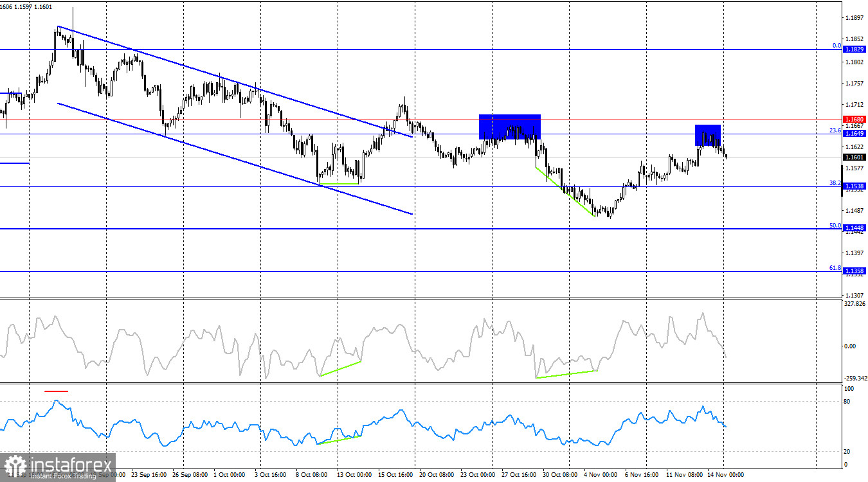Click the 23.6 Fibonacci retracement label
Image resolution: width=868 pixels, height=482 pixels.
click(836, 130)
